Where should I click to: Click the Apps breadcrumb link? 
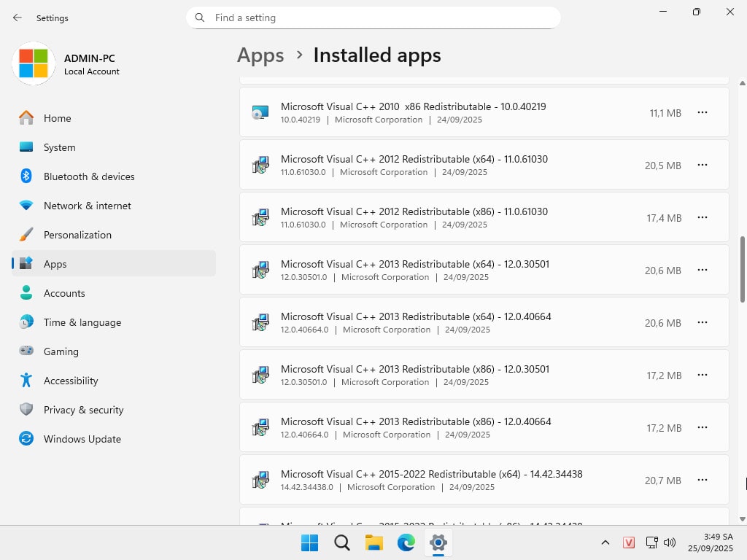(x=260, y=55)
